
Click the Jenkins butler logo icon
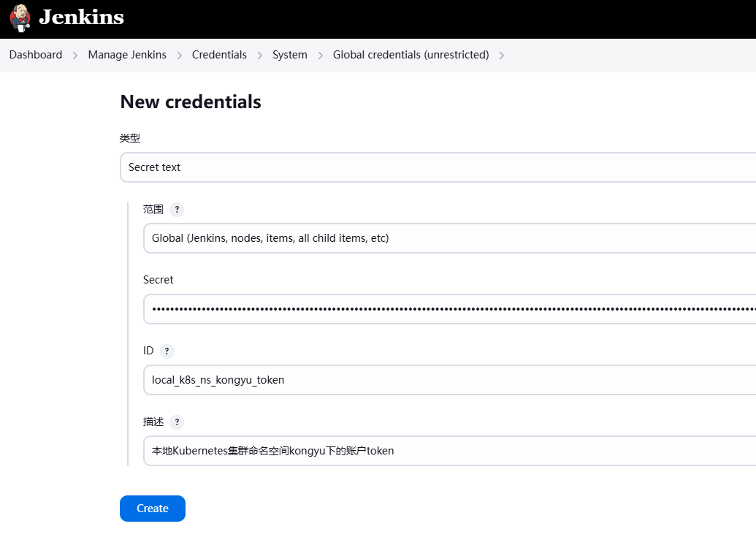[x=20, y=18]
